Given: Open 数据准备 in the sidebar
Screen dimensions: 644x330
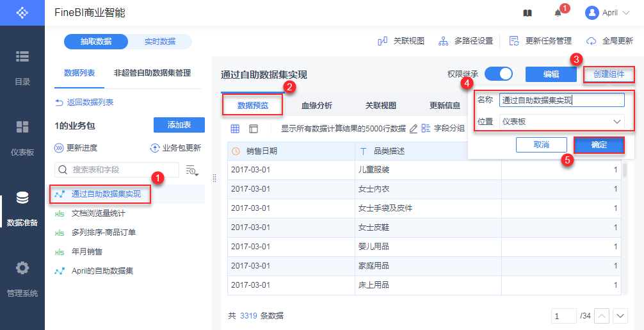Looking at the screenshot, I should 22,209.
